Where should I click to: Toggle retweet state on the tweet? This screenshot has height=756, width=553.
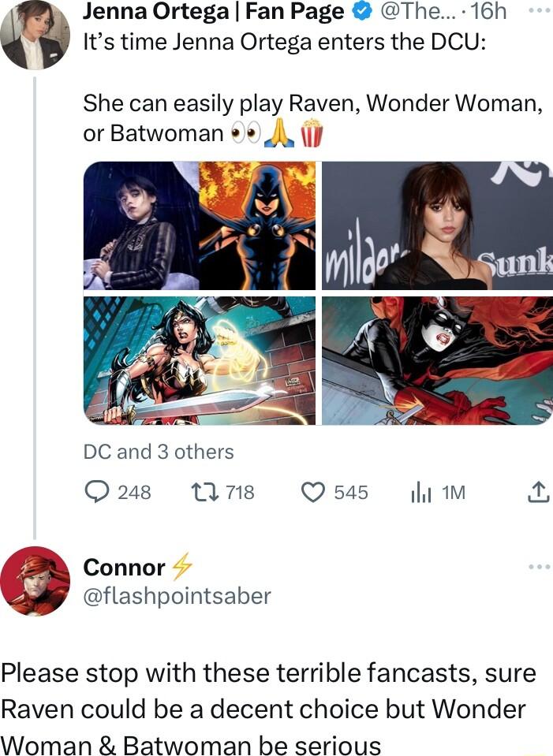(205, 493)
